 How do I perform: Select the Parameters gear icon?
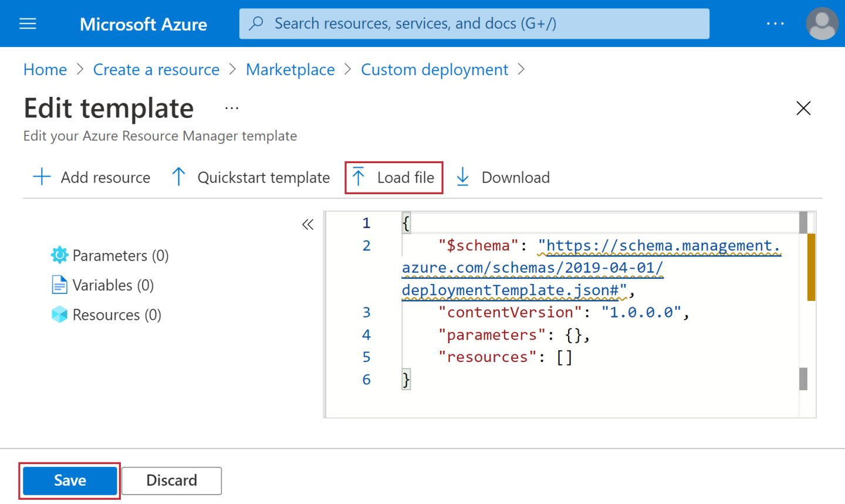[59, 255]
